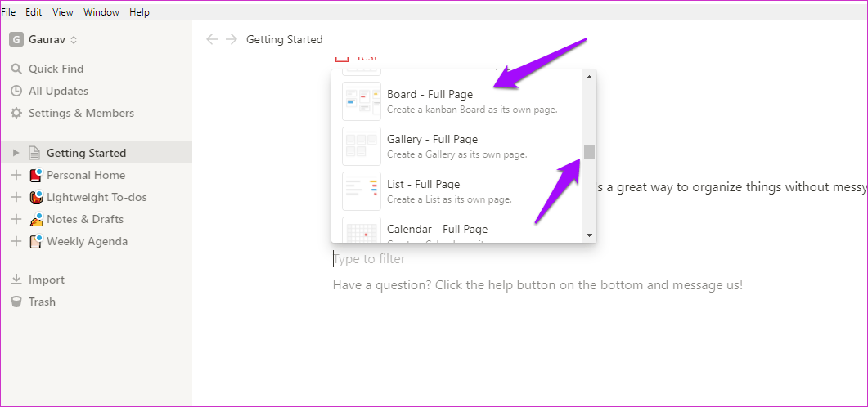Open Settings & Members
The height and width of the screenshot is (407, 868).
(x=81, y=114)
